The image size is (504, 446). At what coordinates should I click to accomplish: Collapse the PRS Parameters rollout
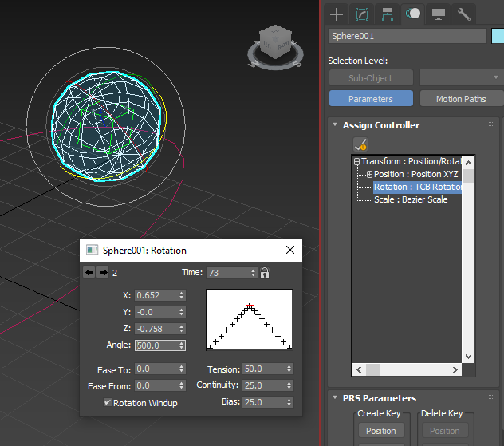335,398
